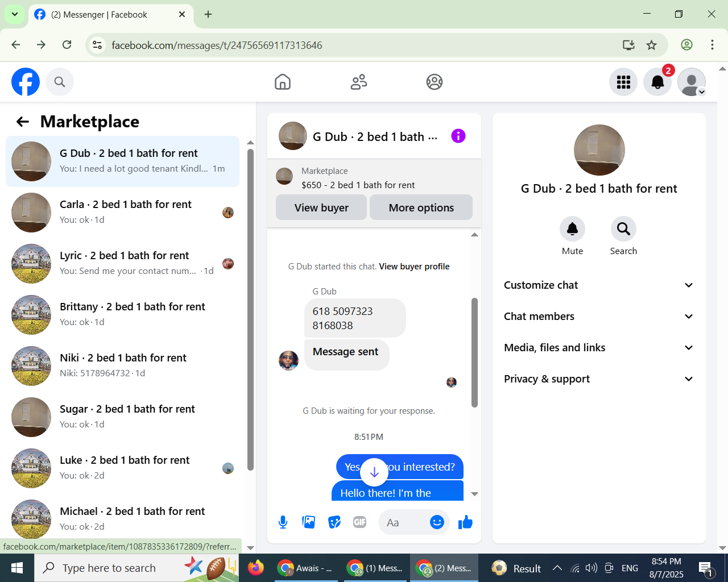The height and width of the screenshot is (582, 728).
Task: Open Firefox from the taskbar
Action: [256, 568]
